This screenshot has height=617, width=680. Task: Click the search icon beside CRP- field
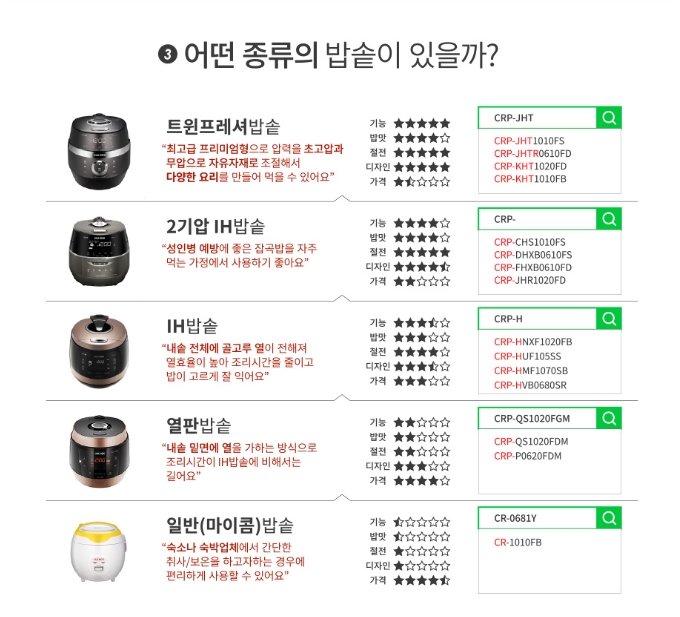(609, 219)
